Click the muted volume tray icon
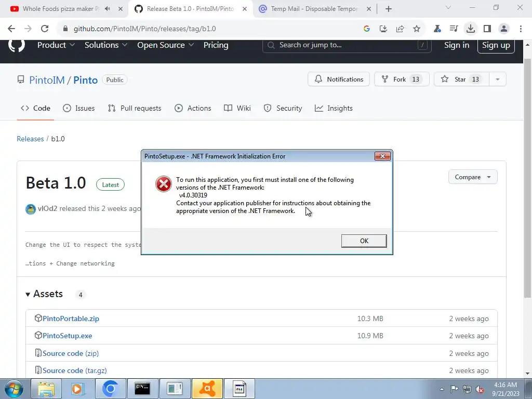 (480, 389)
